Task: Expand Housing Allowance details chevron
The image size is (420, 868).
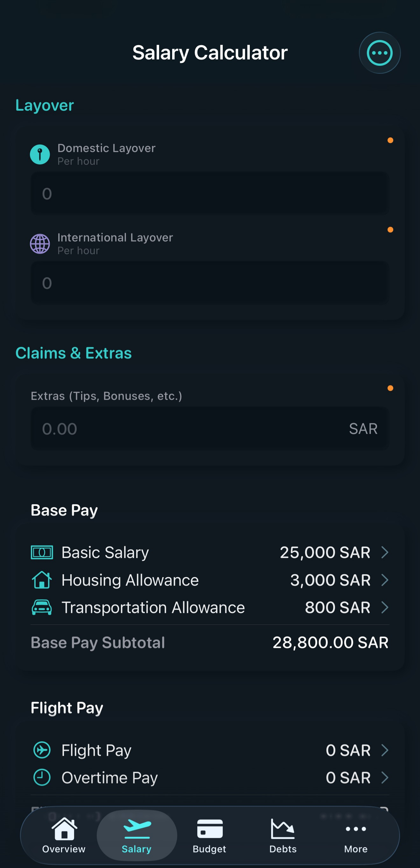Action: pos(384,580)
